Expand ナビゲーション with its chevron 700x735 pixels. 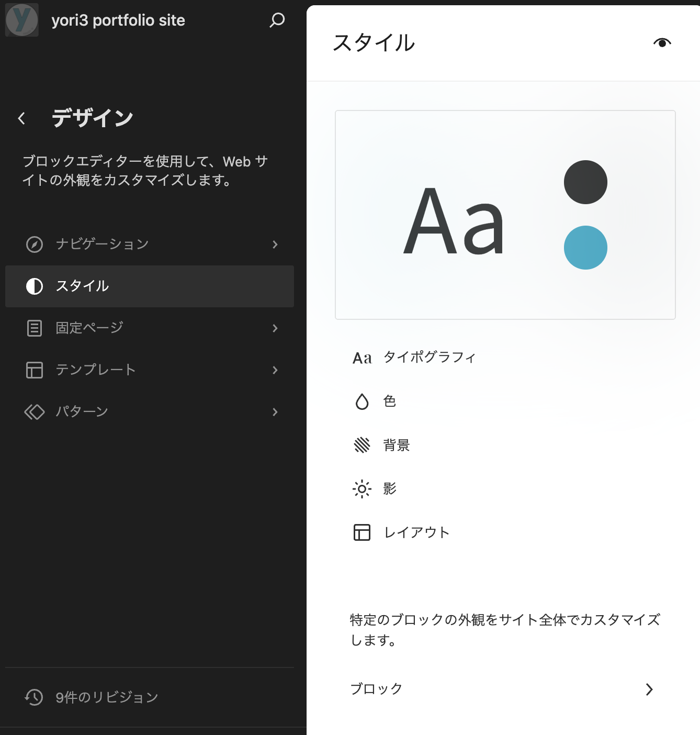275,244
